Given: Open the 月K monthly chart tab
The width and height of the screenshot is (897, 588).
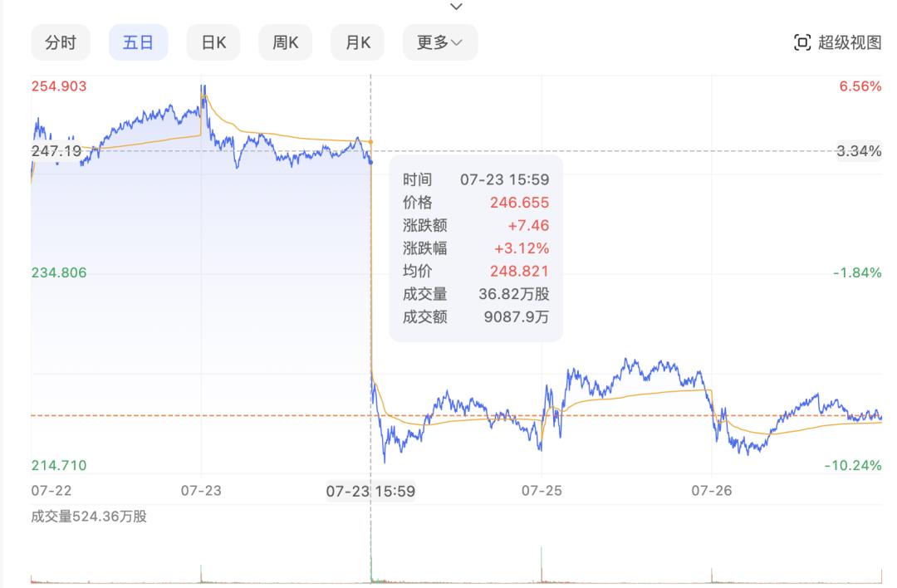Looking at the screenshot, I should coord(358,42).
